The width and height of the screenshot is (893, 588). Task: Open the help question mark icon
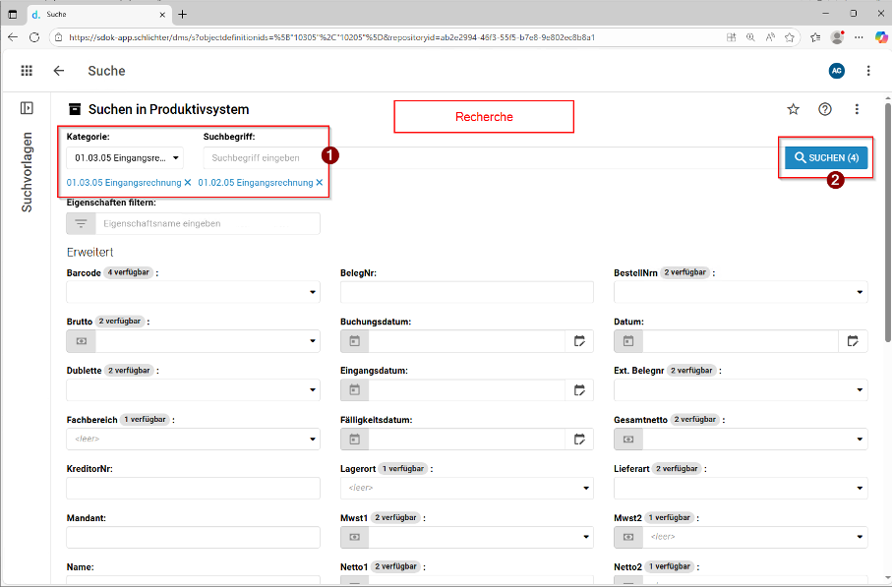pos(825,109)
